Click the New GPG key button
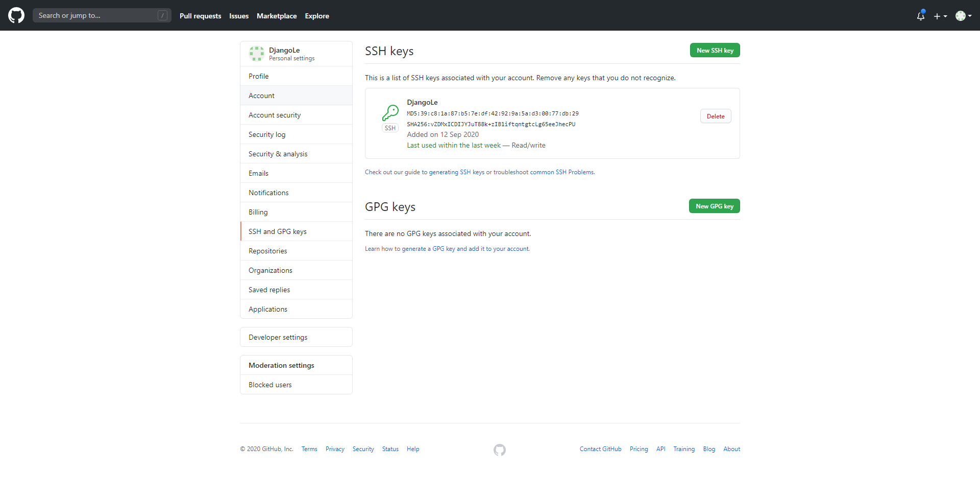This screenshot has width=980, height=495. click(714, 206)
